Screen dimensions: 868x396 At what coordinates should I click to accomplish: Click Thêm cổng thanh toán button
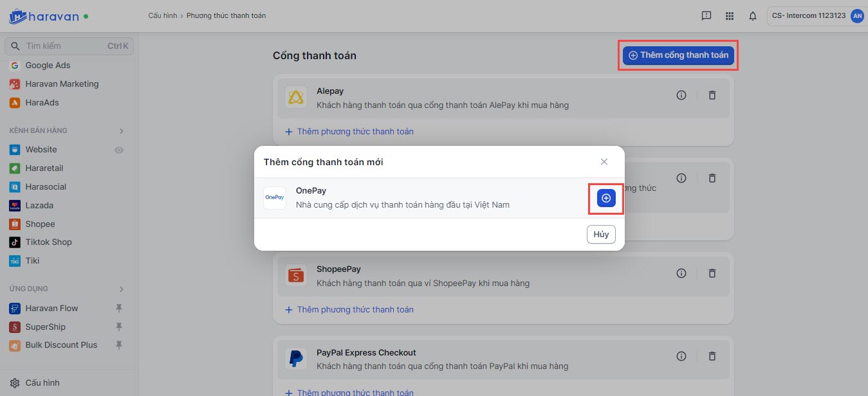pos(678,55)
